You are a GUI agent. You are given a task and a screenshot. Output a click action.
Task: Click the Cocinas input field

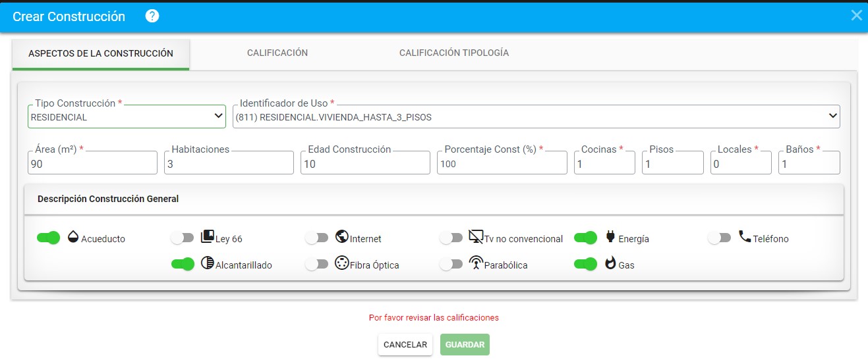604,163
